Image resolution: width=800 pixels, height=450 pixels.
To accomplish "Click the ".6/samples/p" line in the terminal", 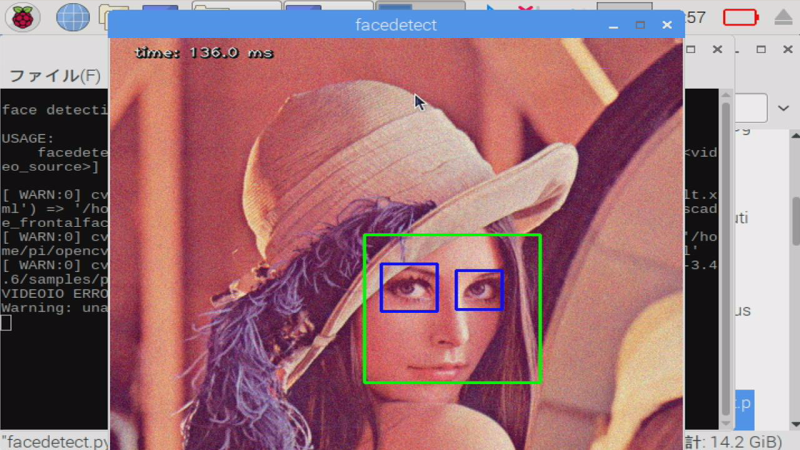I will click(x=55, y=280).
